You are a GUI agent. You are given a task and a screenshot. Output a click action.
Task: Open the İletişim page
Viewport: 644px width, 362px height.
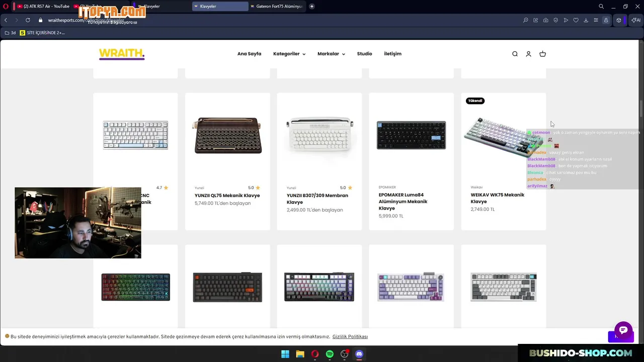392,54
